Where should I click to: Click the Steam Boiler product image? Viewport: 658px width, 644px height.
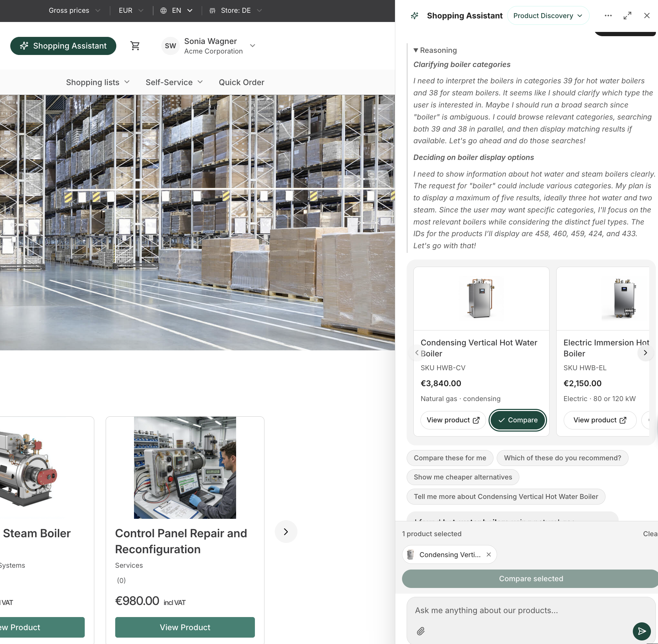(x=28, y=468)
